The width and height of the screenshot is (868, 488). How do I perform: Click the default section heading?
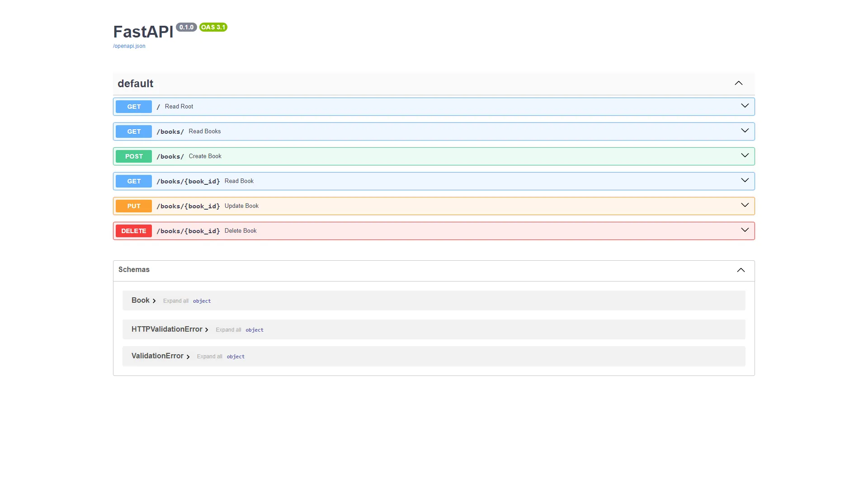point(135,84)
